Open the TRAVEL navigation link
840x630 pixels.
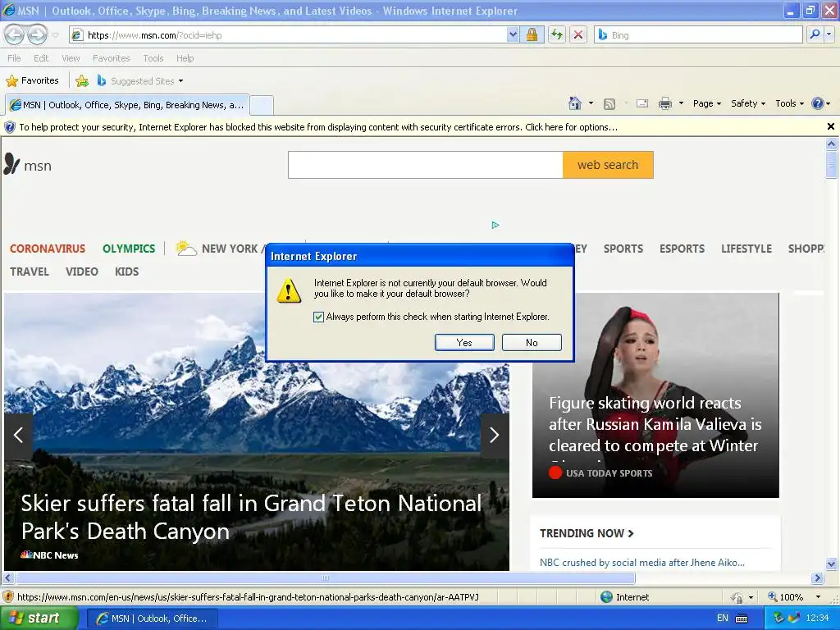coord(29,272)
